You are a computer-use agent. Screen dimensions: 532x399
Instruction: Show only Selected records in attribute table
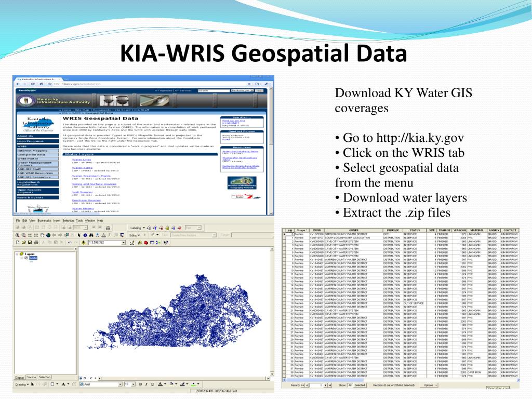point(360,385)
